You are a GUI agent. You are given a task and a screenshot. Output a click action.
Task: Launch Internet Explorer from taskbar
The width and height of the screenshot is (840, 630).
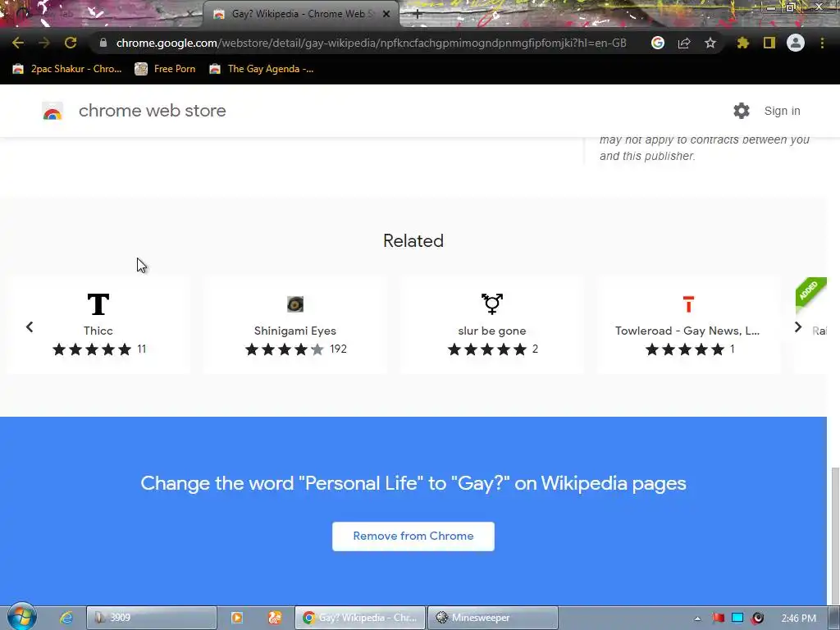66,618
